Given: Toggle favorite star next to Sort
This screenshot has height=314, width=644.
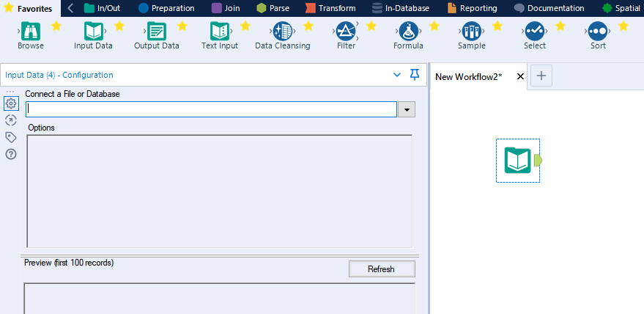Looking at the screenshot, I should [623, 26].
